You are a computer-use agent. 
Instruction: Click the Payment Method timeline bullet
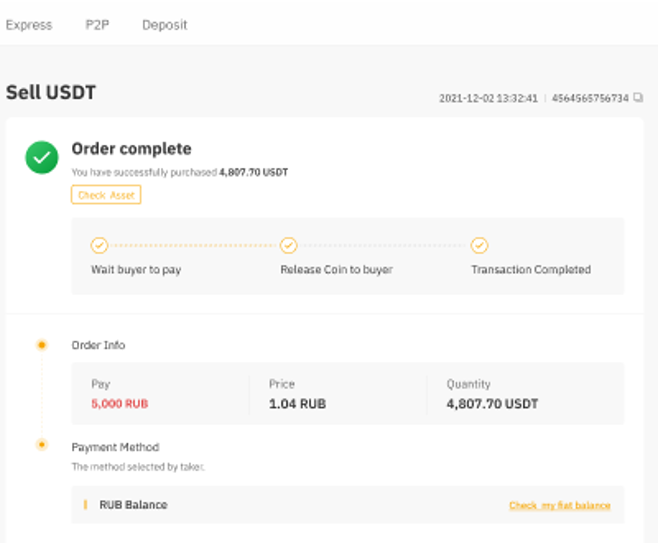point(42,445)
